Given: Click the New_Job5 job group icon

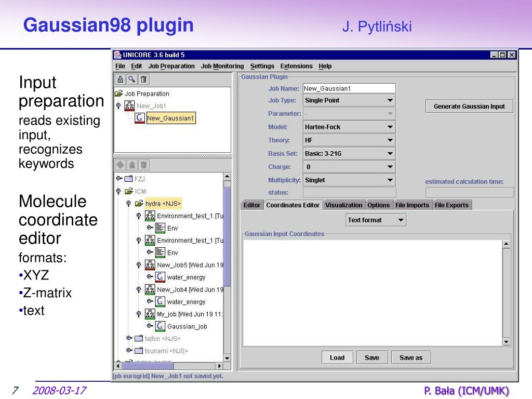Looking at the screenshot, I should [x=150, y=265].
